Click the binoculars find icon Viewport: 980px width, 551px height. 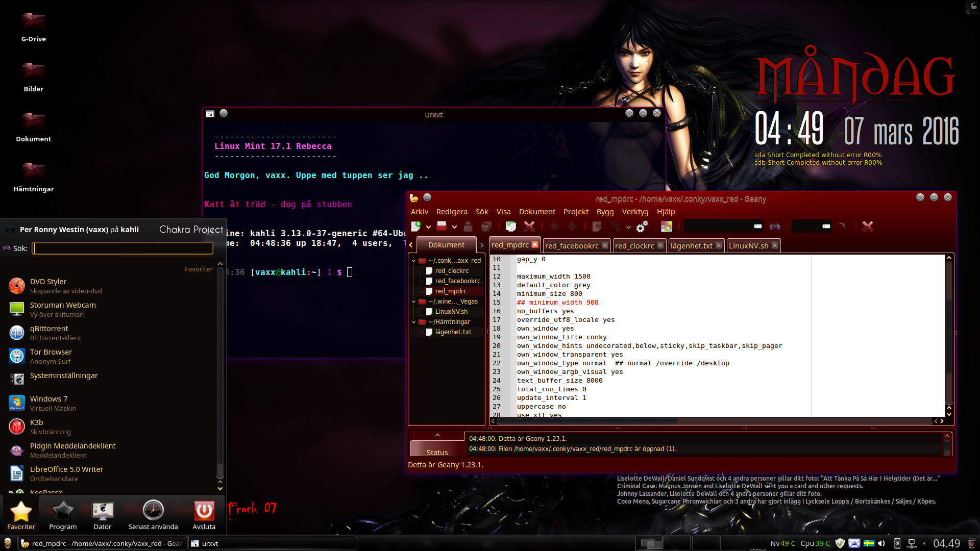click(775, 226)
